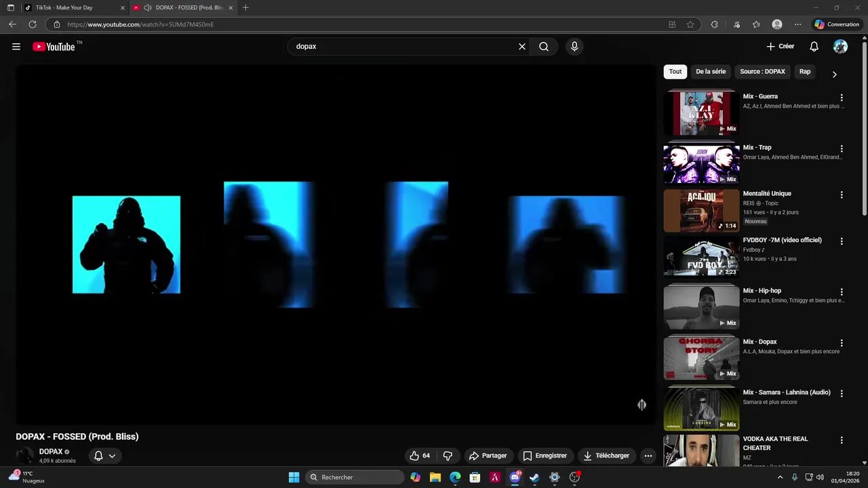The image size is (868, 488).
Task: Select the Rap filter chip
Action: 805,71
